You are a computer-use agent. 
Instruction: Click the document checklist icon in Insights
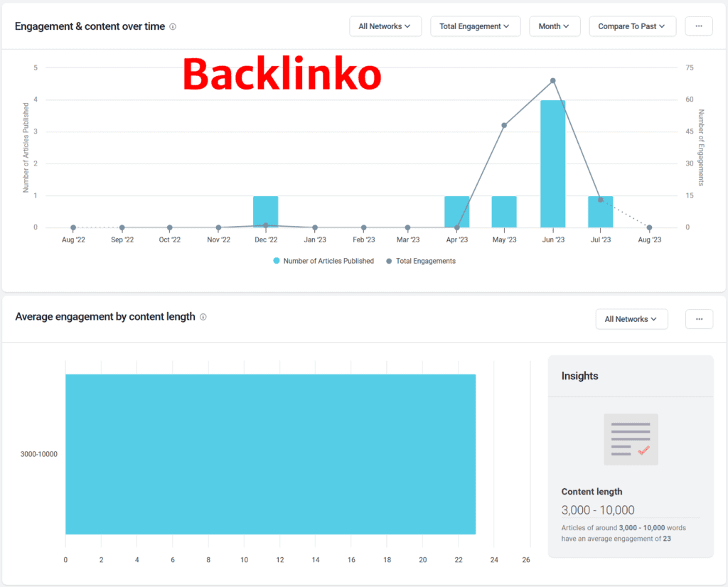(631, 439)
